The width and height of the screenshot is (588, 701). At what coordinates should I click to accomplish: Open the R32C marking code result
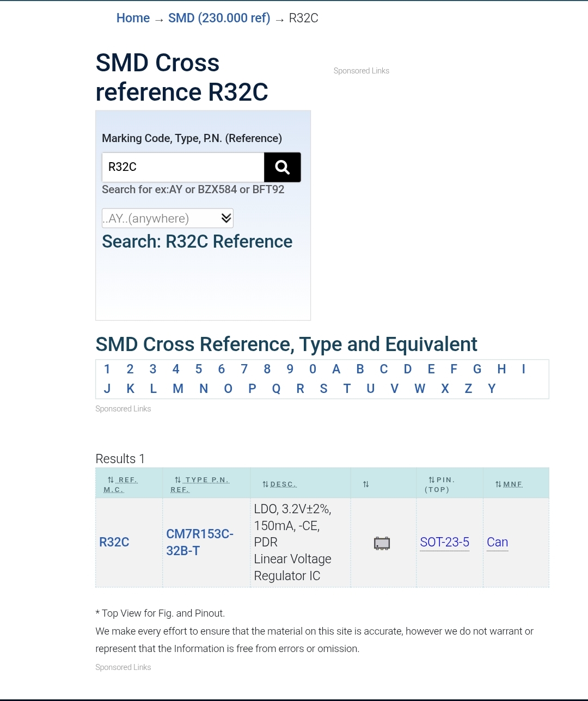point(114,542)
